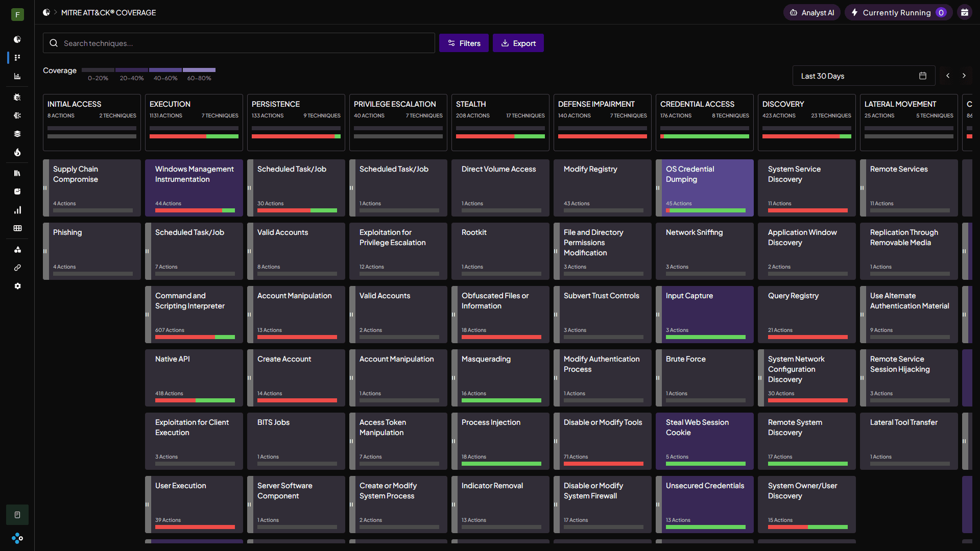
Task: Go to the next date range with right chevron
Action: tap(964, 76)
